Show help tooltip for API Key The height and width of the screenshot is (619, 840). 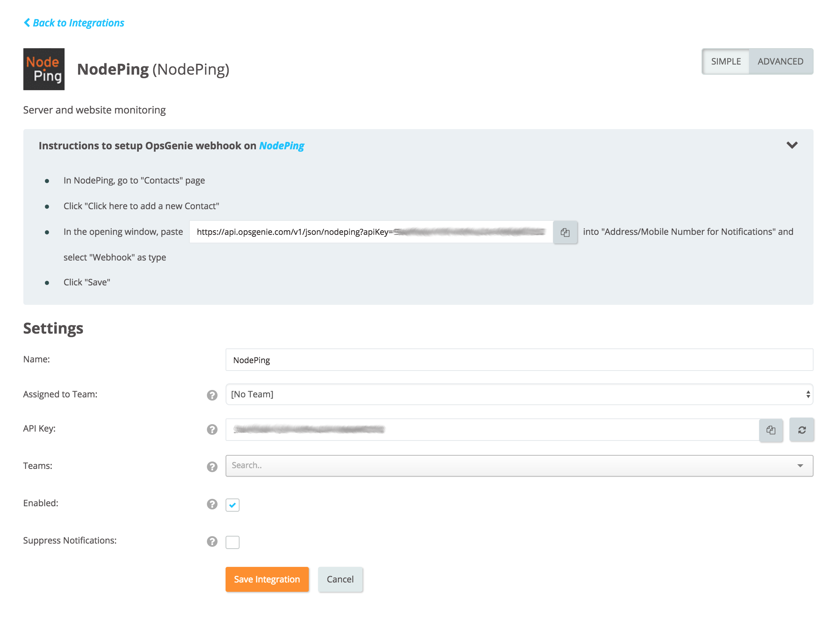click(x=212, y=429)
